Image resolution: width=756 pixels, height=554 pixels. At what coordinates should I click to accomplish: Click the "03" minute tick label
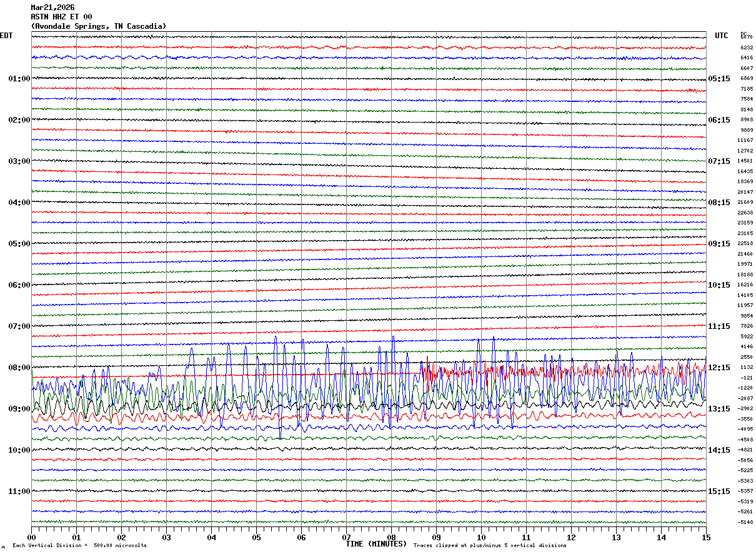pos(166,537)
